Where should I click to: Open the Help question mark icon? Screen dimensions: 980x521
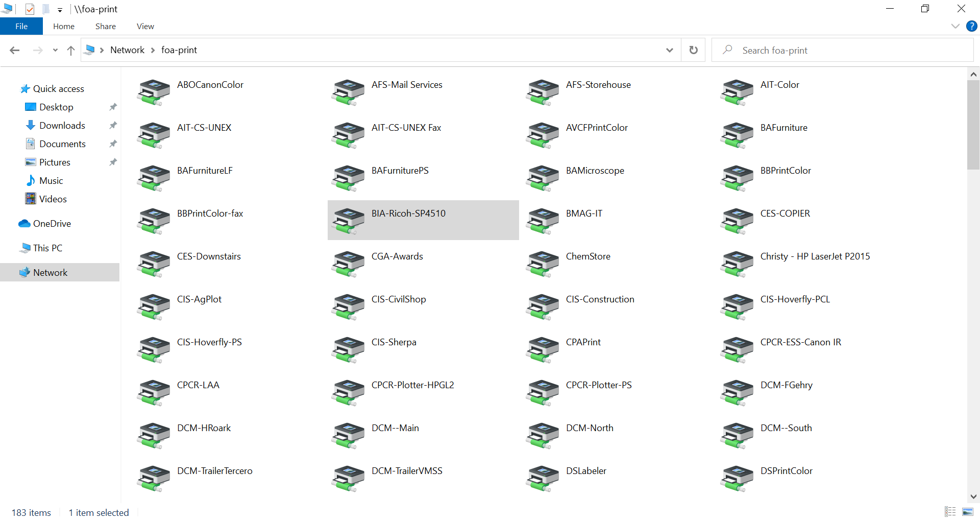tap(971, 26)
